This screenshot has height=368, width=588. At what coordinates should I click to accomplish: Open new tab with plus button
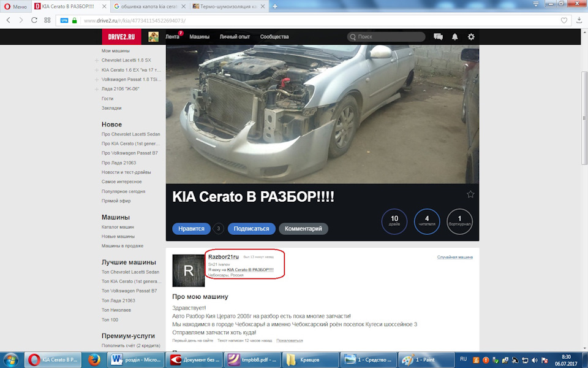(275, 6)
